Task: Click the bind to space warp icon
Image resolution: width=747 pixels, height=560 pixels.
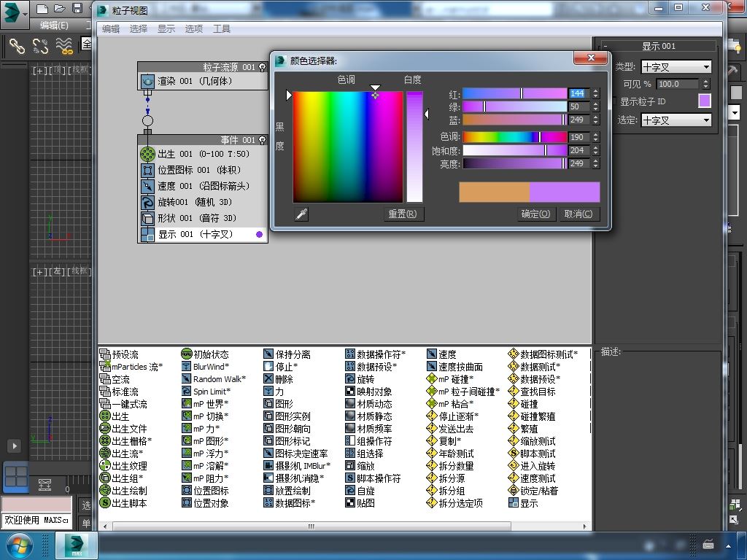Action: (x=64, y=46)
